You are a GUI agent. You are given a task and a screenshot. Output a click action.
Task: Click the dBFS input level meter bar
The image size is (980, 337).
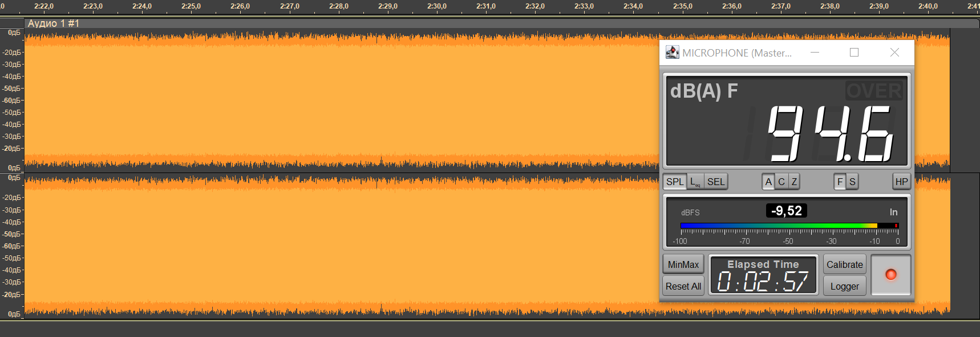coord(789,226)
